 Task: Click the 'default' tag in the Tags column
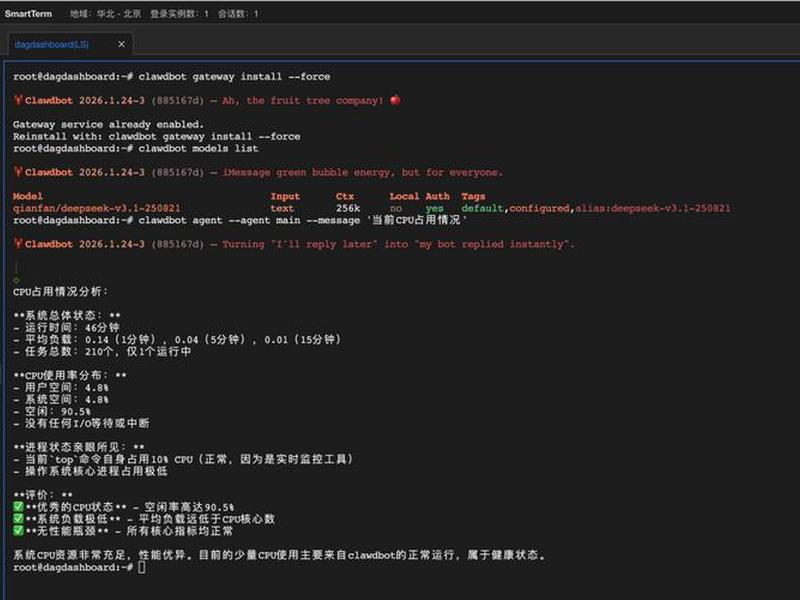point(482,208)
